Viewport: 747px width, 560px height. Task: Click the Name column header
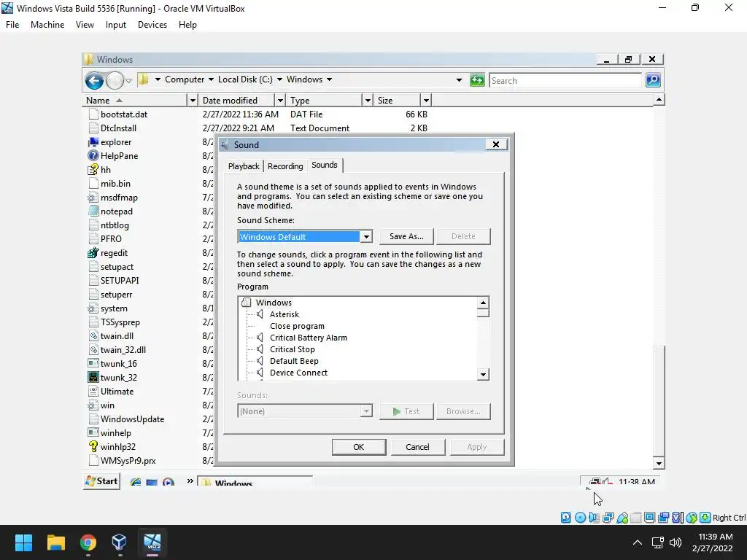click(135, 101)
